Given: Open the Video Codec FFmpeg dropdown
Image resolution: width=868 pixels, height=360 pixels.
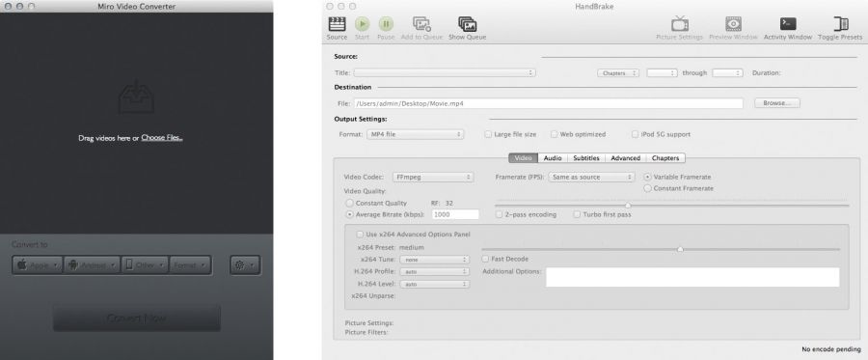Looking at the screenshot, I should point(433,178).
